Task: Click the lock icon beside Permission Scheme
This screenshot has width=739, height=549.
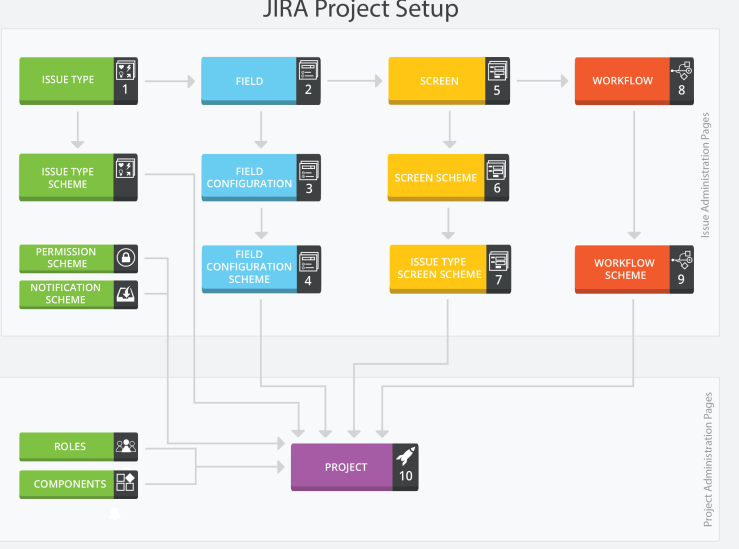Action: click(126, 258)
